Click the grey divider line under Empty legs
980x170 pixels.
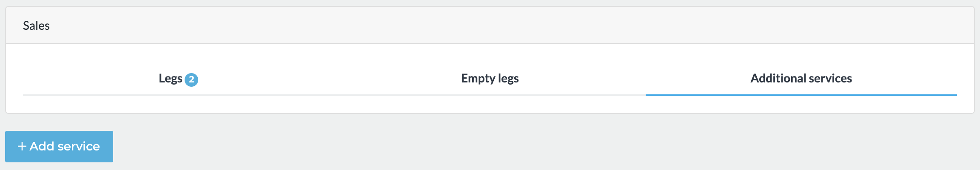click(490, 95)
